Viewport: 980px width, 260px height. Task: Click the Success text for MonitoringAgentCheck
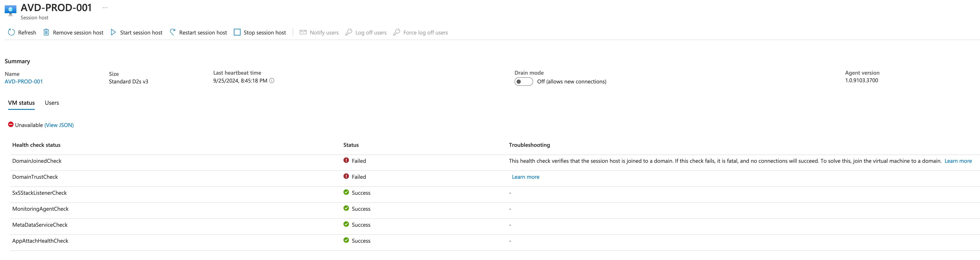click(x=361, y=209)
